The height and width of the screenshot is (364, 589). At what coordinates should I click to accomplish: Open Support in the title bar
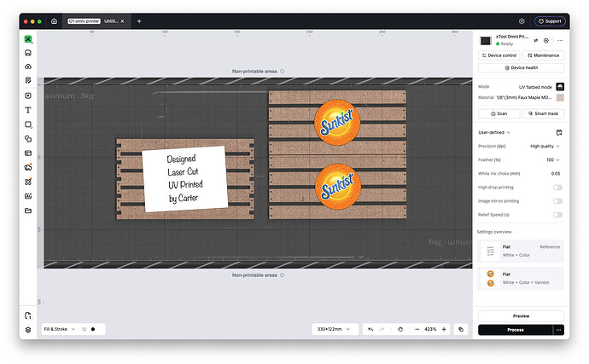[550, 21]
